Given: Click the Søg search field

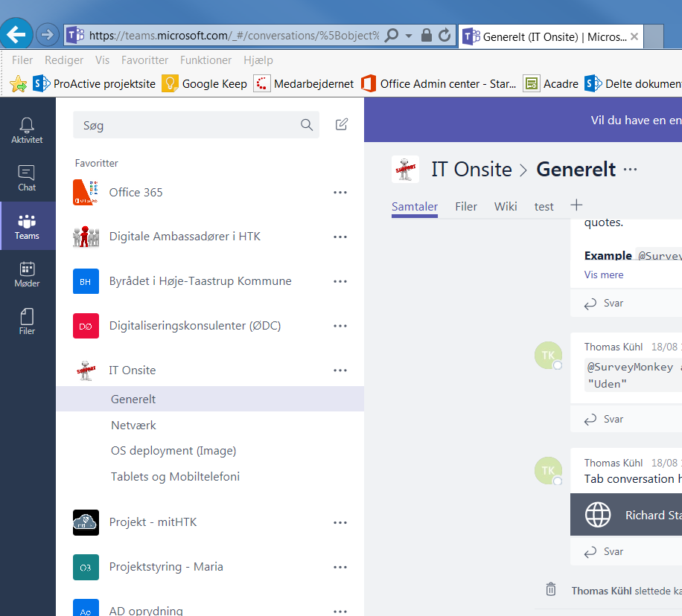Looking at the screenshot, I should click(196, 125).
